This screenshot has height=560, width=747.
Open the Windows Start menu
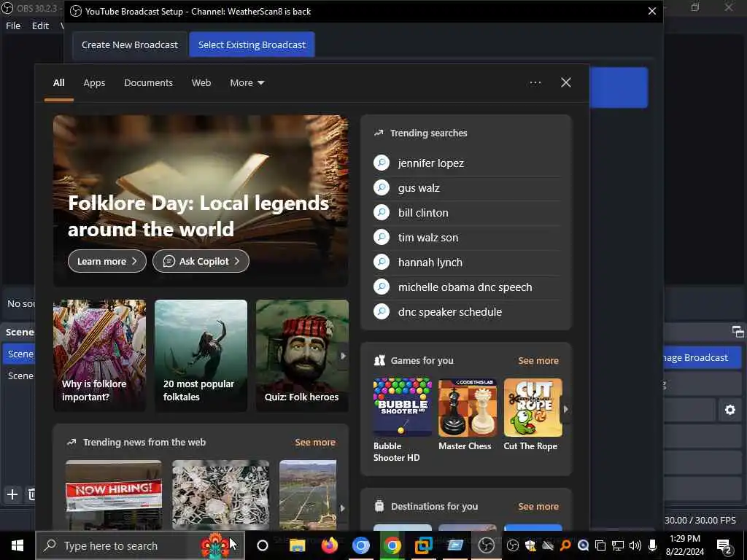tap(18, 545)
